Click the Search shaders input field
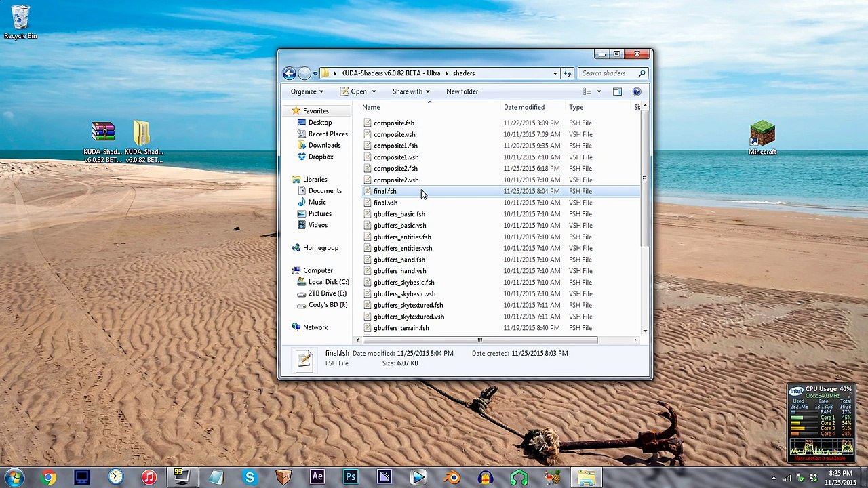 click(x=607, y=73)
